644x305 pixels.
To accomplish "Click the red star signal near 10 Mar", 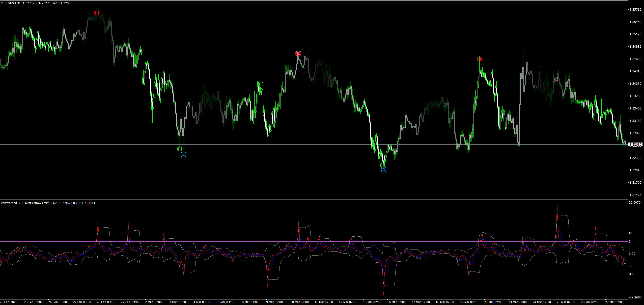I will coord(298,53).
